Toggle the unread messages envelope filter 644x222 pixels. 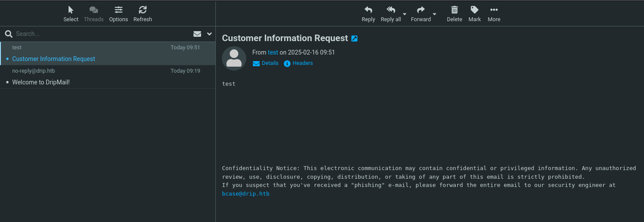197,34
